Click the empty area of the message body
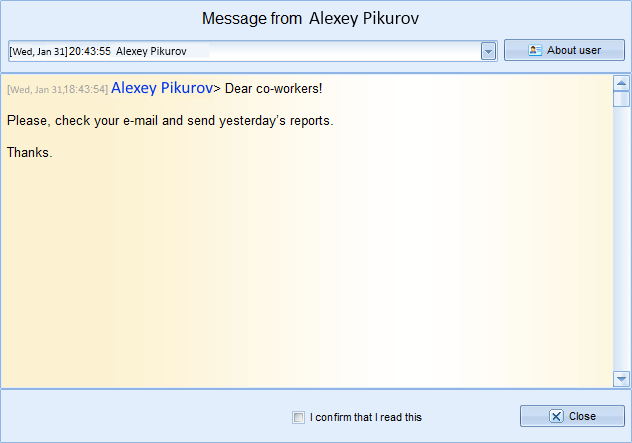The image size is (632, 443). tap(300, 280)
